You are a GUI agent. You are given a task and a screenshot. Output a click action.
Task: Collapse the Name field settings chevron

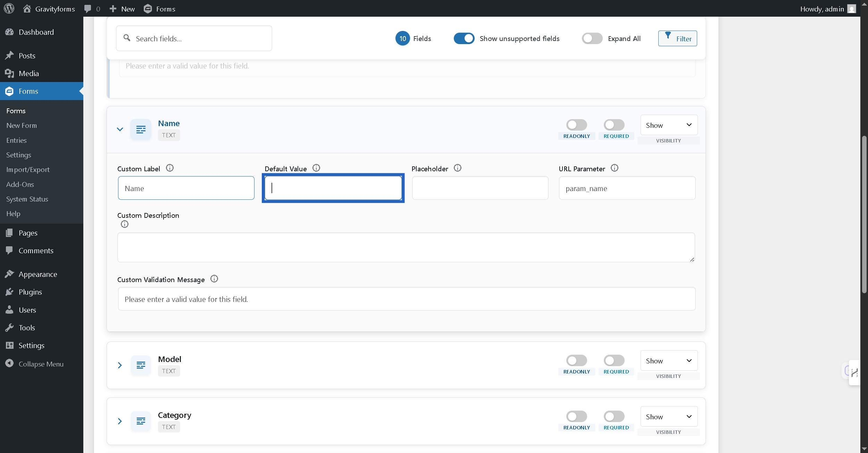120,129
